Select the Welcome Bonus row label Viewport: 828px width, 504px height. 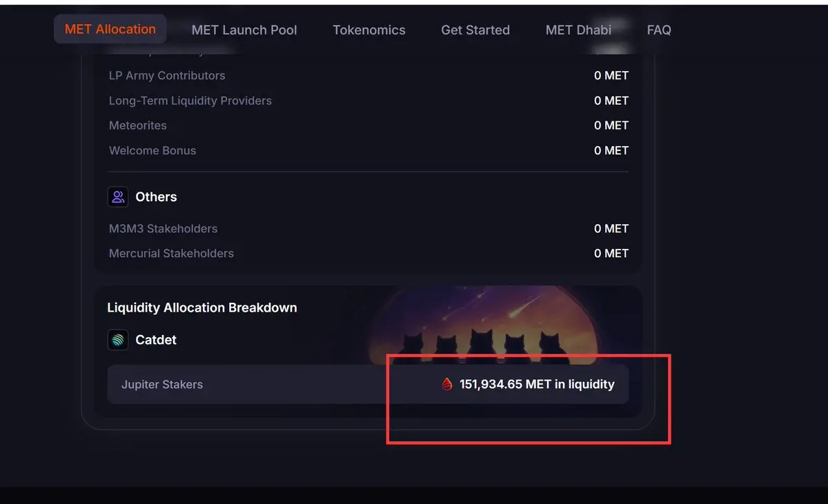[x=152, y=150]
